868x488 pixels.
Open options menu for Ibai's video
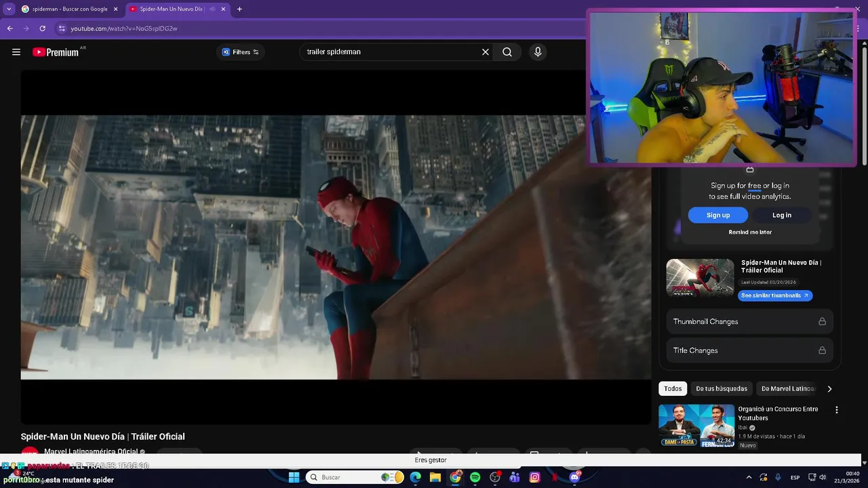837,410
